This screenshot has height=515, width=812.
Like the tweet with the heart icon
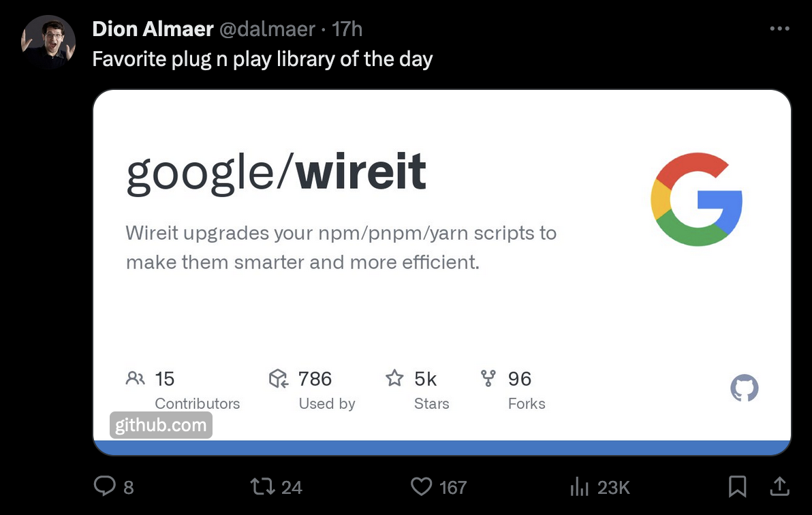click(x=421, y=486)
